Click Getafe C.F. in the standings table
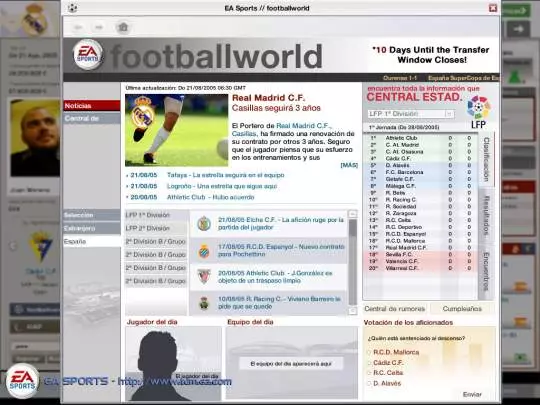This screenshot has width=540, height=405. click(x=400, y=179)
